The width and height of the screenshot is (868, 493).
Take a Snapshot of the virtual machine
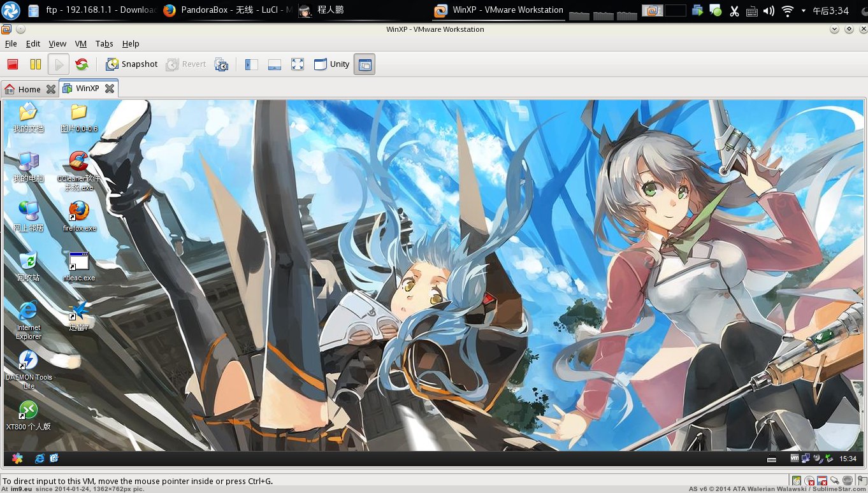132,64
